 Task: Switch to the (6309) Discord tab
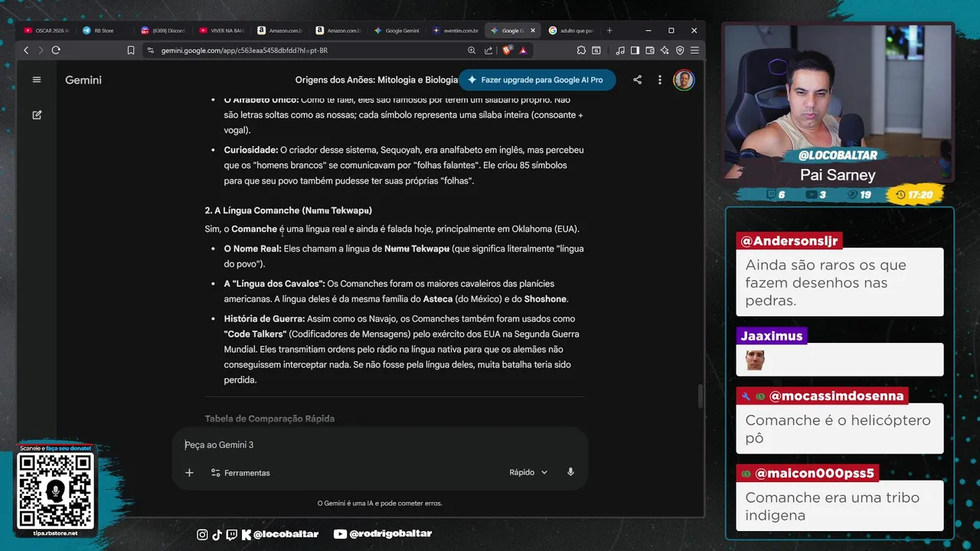[x=163, y=31]
